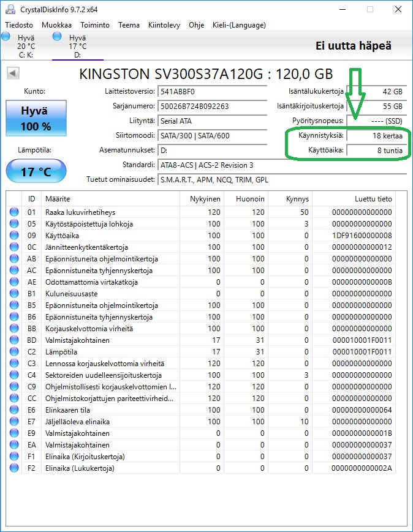Click the Kynnys column header
Screen dimensions: 413x532
(290, 199)
